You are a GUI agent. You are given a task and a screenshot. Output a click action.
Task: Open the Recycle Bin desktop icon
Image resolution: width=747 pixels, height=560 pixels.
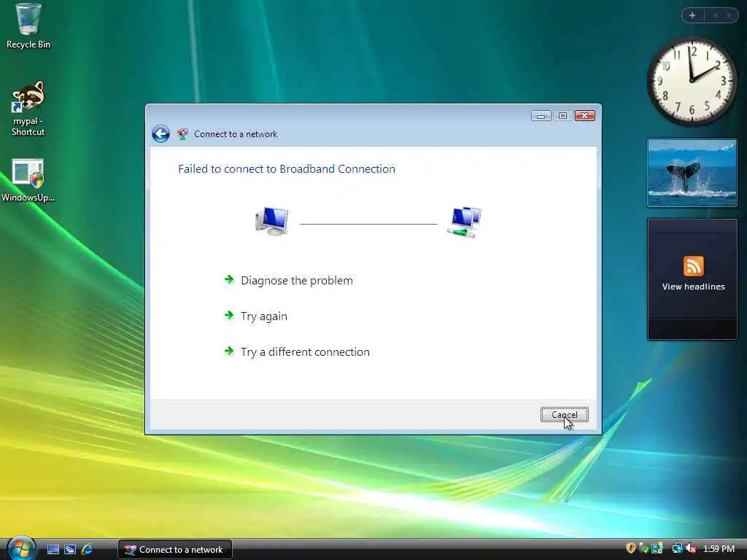[x=28, y=26]
